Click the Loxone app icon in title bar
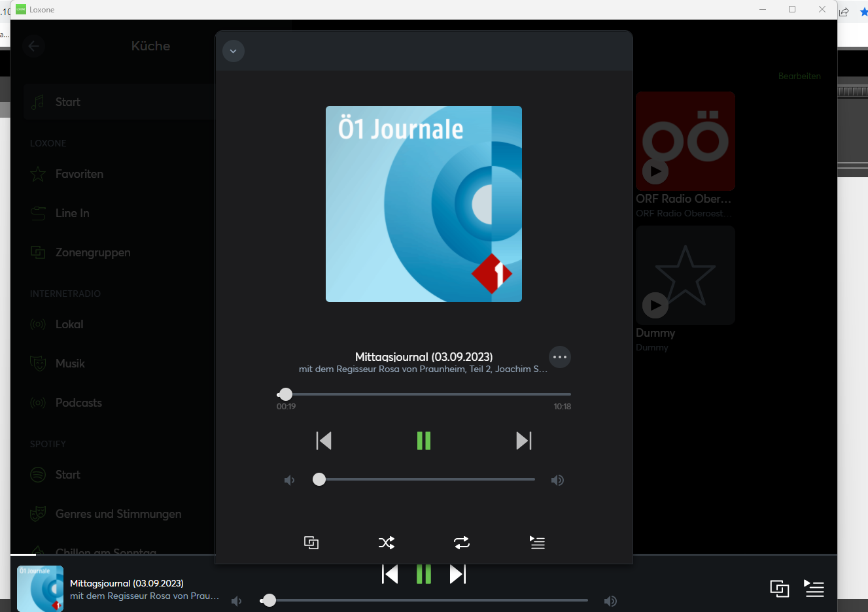Image resolution: width=868 pixels, height=612 pixels. (21, 9)
